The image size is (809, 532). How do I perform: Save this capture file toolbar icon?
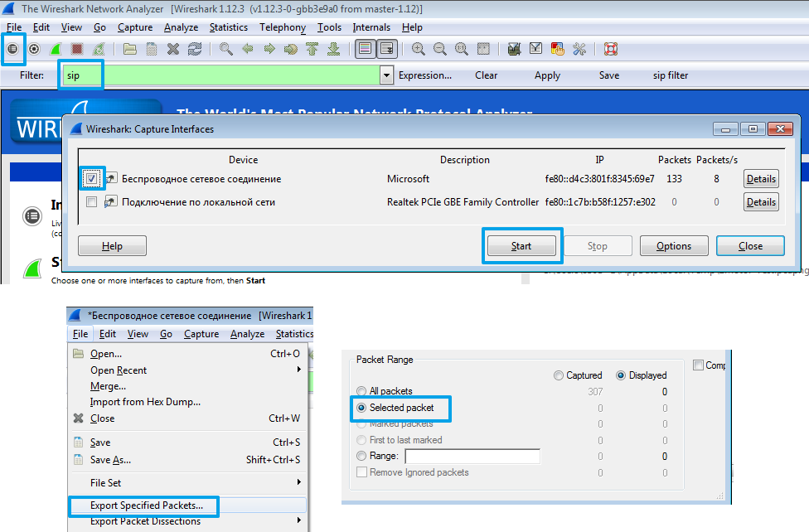(152, 49)
